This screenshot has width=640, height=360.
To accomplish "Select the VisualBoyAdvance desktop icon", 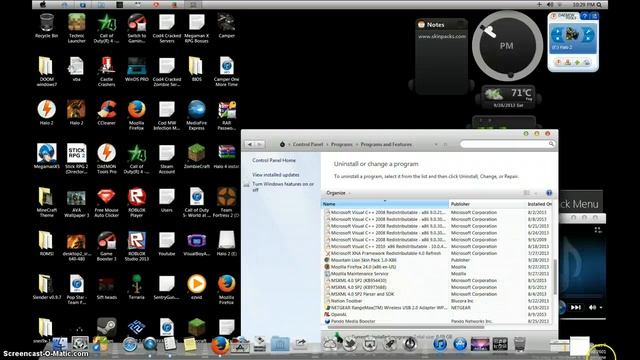I will (197, 244).
